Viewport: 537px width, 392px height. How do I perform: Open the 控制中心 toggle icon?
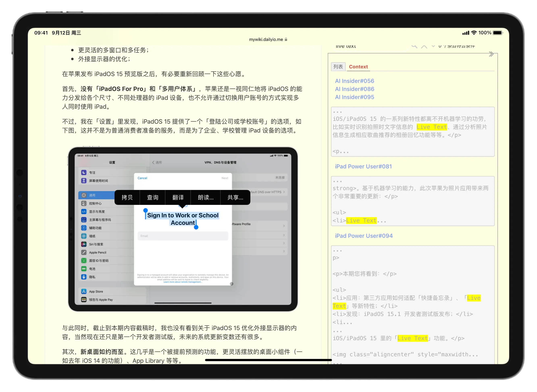pyautogui.click(x=84, y=203)
